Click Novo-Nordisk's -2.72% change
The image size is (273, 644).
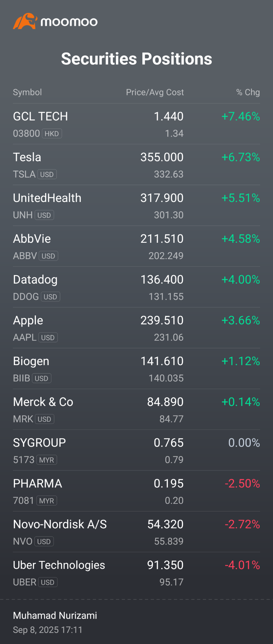point(242,524)
